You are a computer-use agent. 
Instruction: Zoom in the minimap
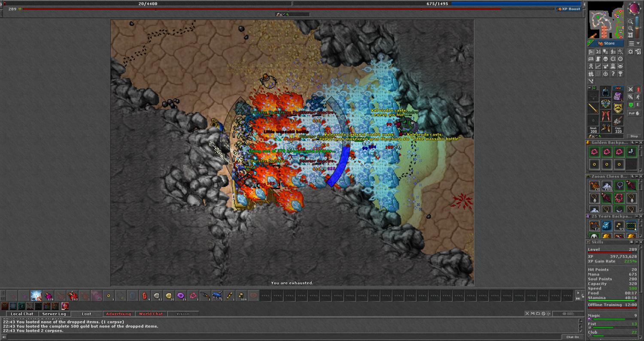pos(631,28)
